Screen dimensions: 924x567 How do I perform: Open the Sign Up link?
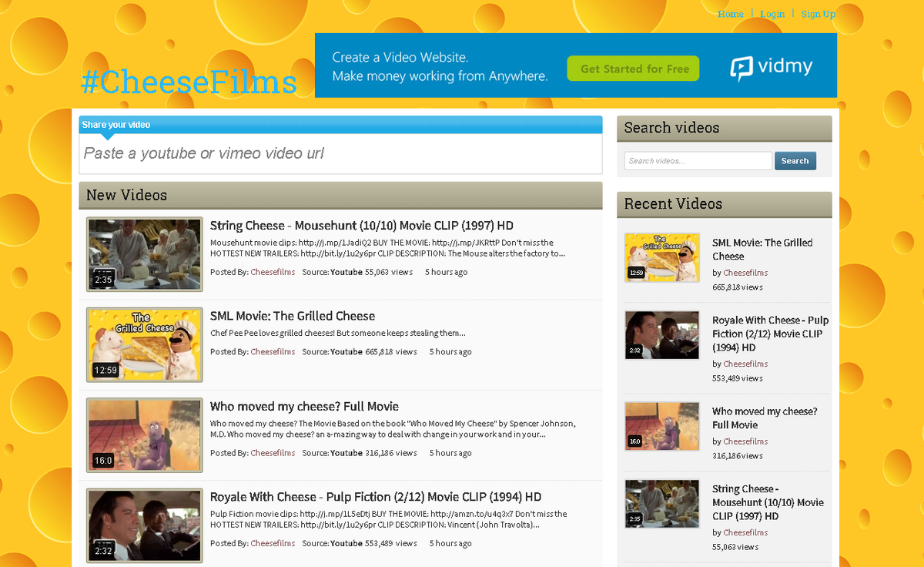pyautogui.click(x=818, y=14)
